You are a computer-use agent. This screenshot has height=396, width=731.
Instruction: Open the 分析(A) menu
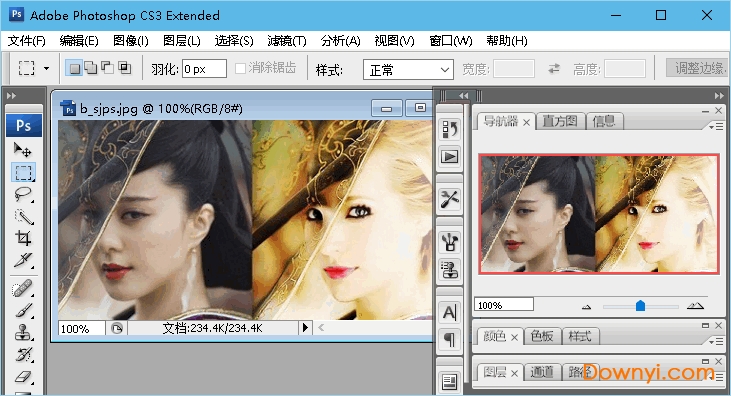(340, 41)
